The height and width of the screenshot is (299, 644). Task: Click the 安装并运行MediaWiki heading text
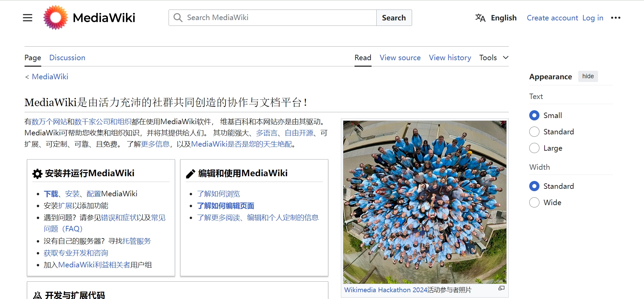(90, 173)
